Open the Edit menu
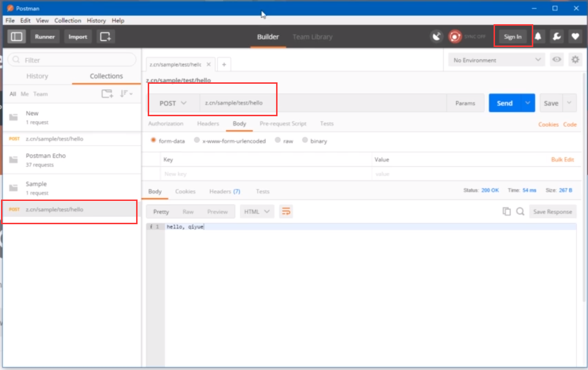The width and height of the screenshot is (588, 370). (25, 20)
